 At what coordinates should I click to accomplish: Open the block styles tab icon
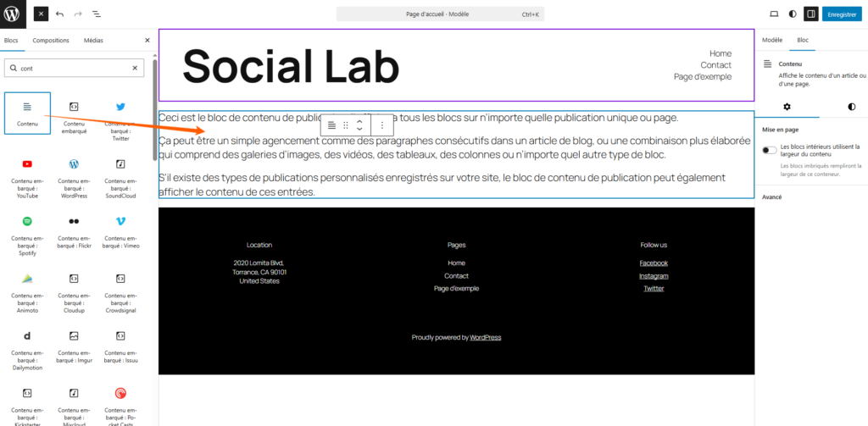[x=851, y=106]
